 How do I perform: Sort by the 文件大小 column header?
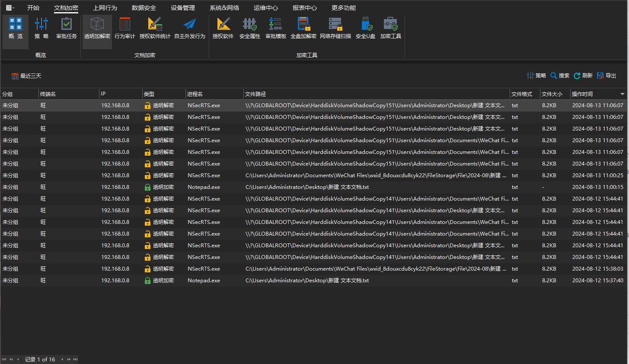tap(555, 94)
